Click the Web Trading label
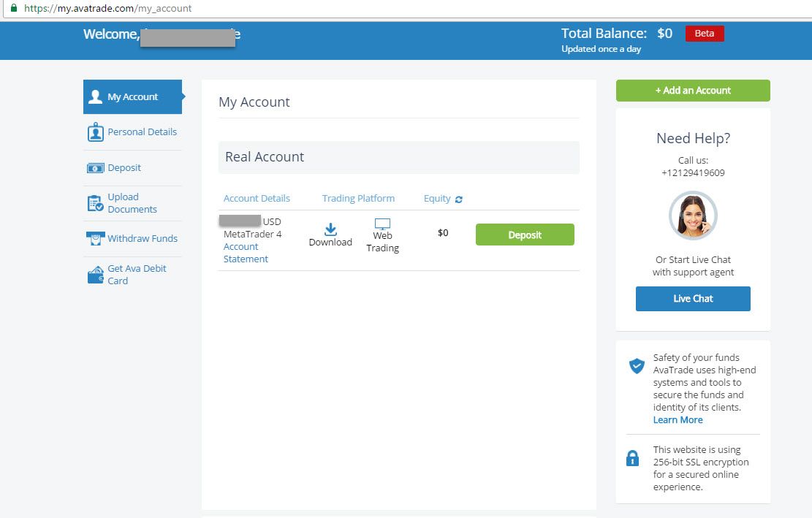 coord(383,242)
